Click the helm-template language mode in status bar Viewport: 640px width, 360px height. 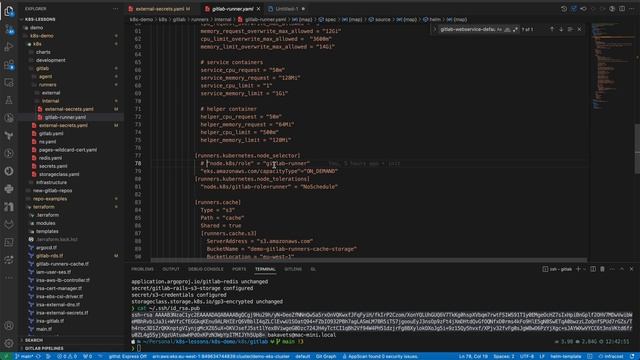pos(566,356)
